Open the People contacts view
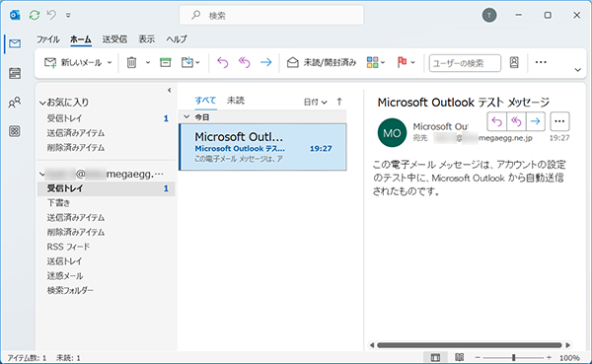This screenshot has height=364, width=592. click(x=15, y=103)
